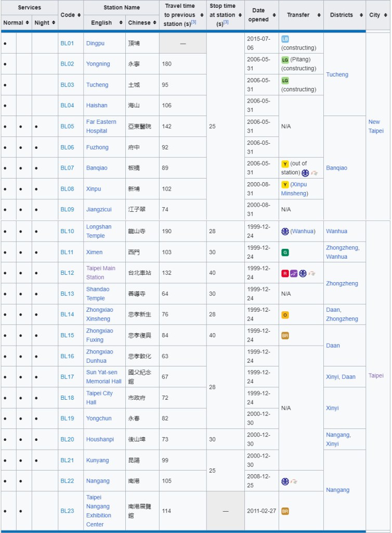Click the LB line badge in Dingpu row
This screenshot has width=392, height=533.
285,39
